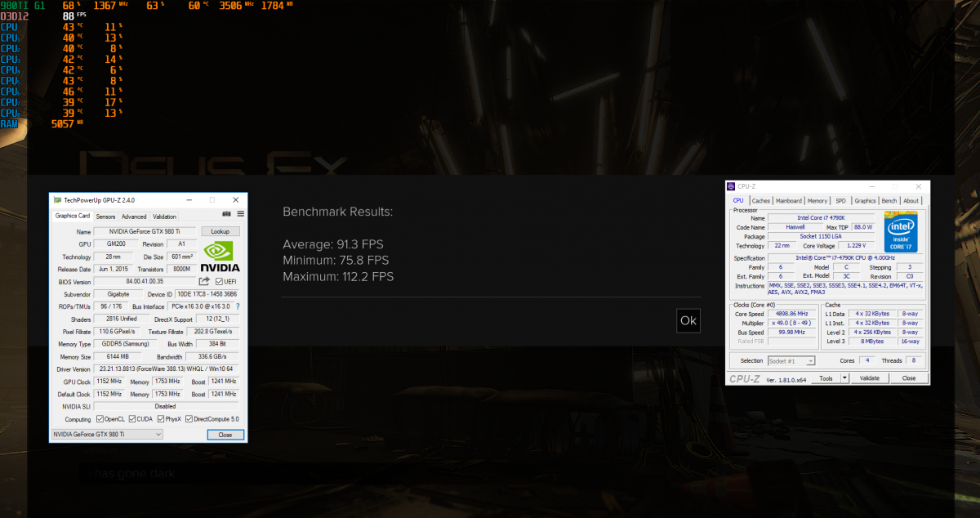Click the BIOS Version field 84.00.41.00.35
Image resolution: width=980 pixels, height=518 pixels.
[x=145, y=281]
